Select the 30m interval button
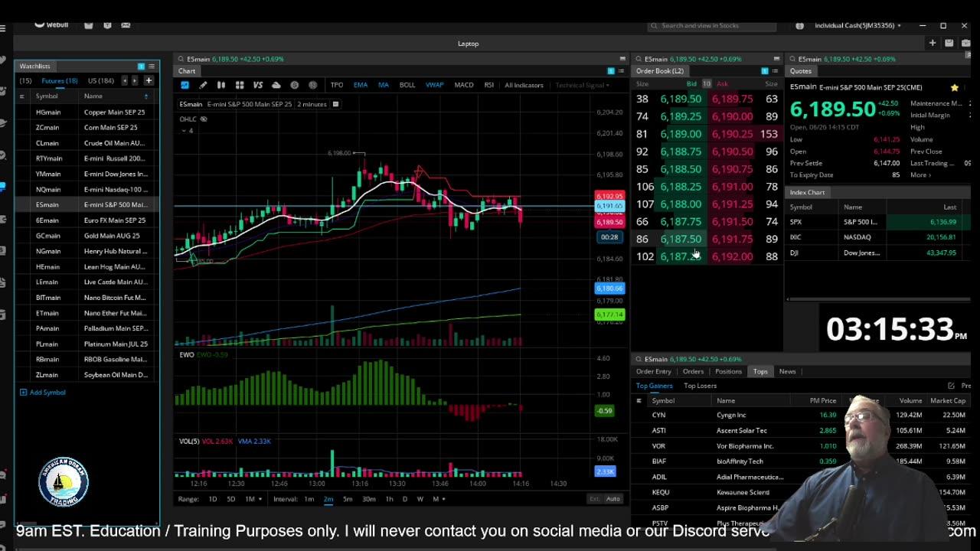 coord(369,499)
